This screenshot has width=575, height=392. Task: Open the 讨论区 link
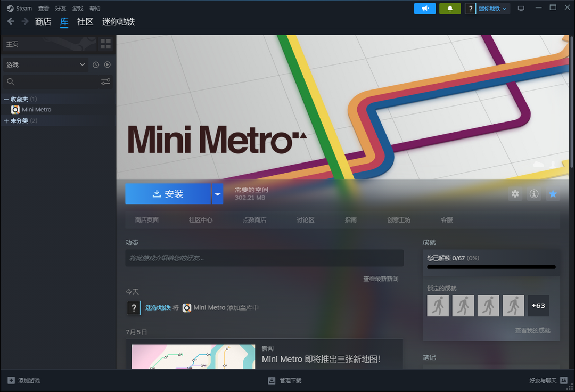click(x=306, y=220)
